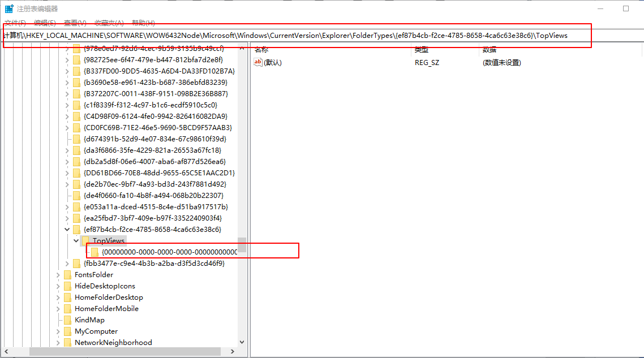This screenshot has height=358, width=644.
Task: Click the HideDesktopIcons folder icon
Action: click(67, 286)
